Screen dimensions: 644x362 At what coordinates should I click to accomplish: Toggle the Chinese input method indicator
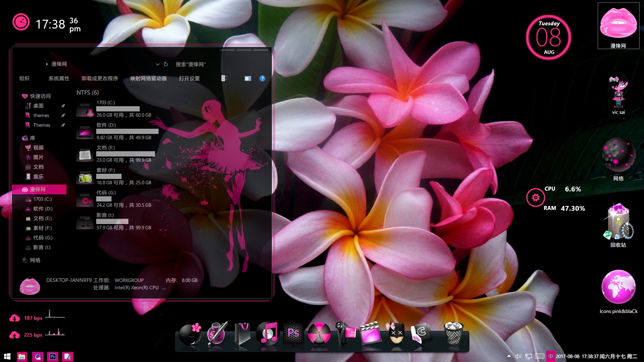551,356
